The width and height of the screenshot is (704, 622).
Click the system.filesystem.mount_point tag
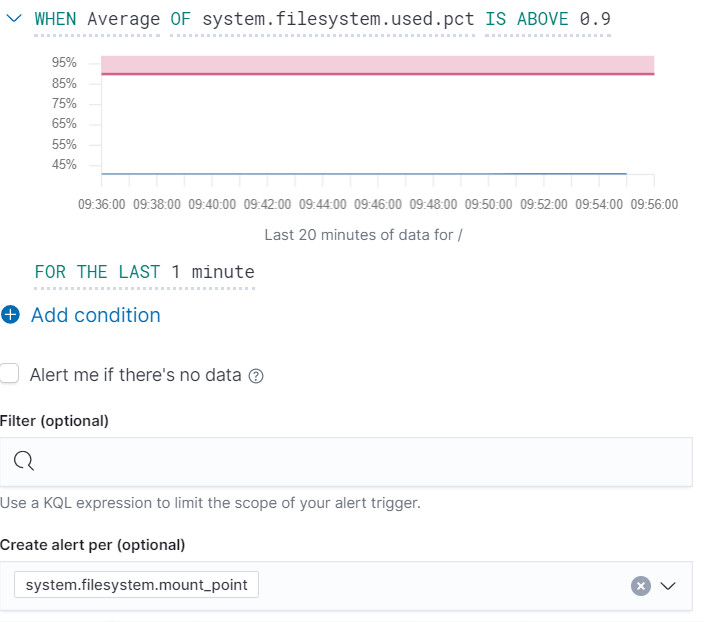coord(137,585)
